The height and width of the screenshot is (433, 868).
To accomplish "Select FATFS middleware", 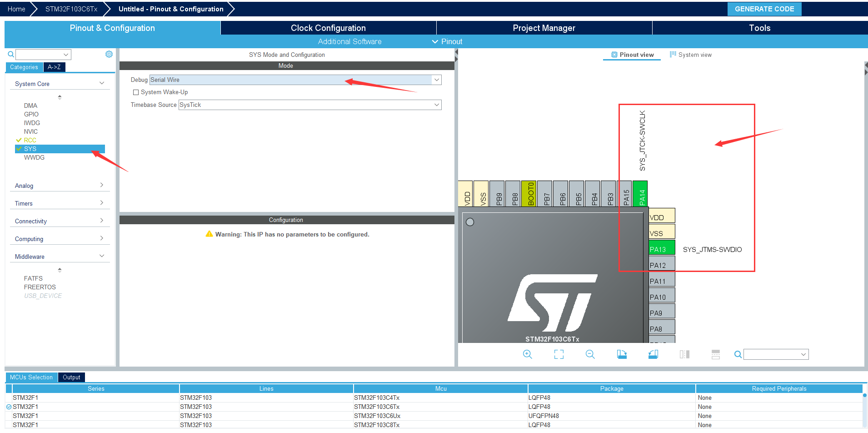I will [x=33, y=278].
